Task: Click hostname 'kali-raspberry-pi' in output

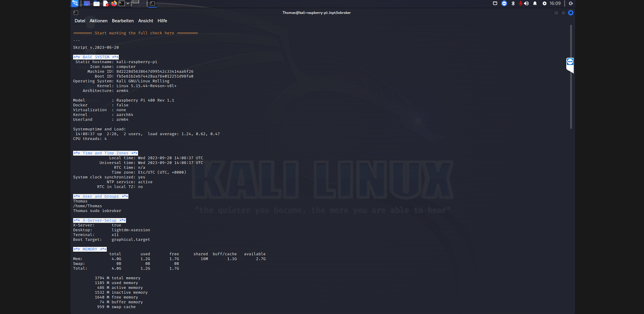Action: coord(137,62)
